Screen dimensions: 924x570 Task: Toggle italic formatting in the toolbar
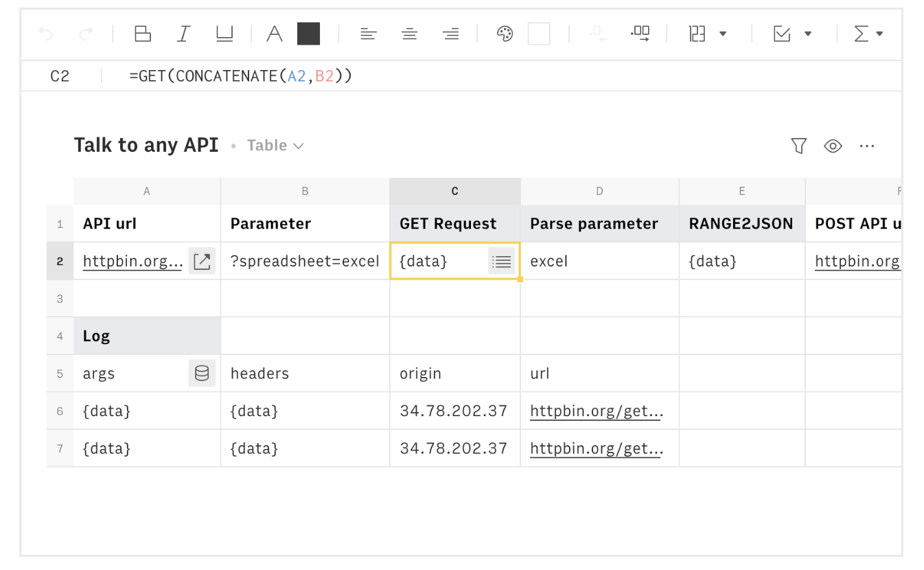coord(183,33)
